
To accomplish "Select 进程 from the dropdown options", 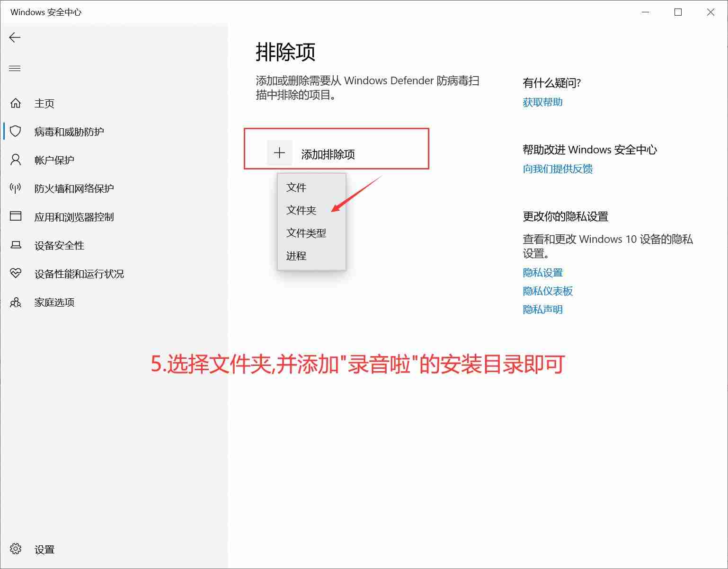I will [296, 255].
